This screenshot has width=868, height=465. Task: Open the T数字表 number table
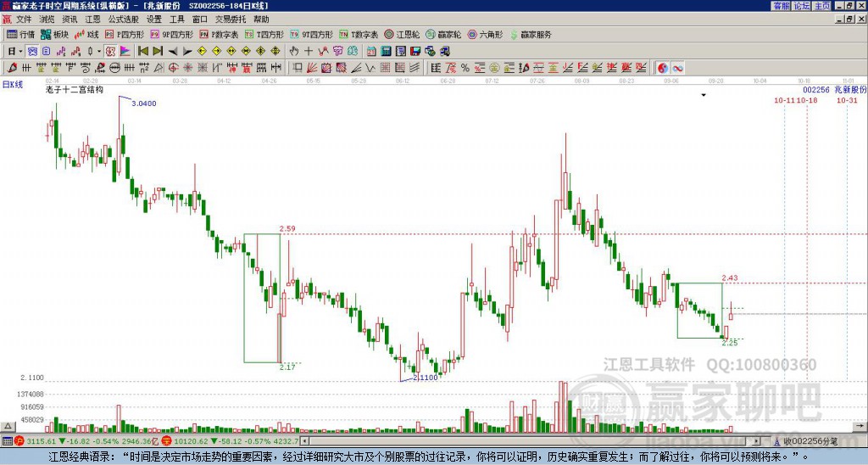point(359,34)
